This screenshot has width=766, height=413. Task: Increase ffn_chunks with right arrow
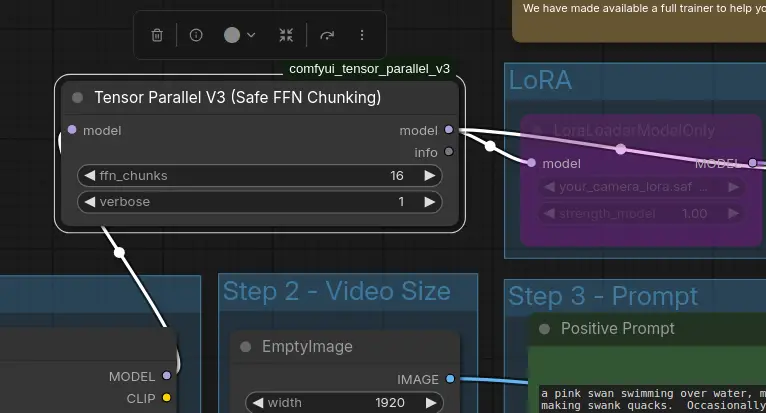click(430, 176)
